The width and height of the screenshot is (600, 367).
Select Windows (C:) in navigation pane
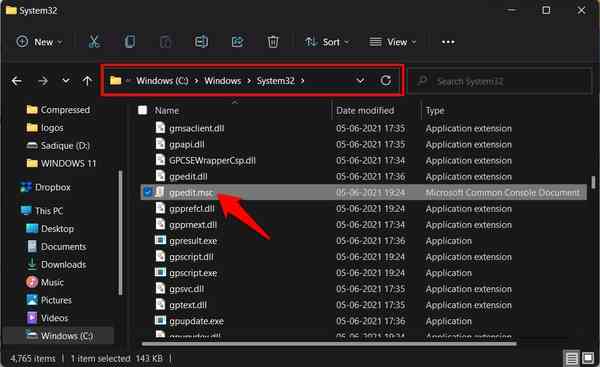click(59, 336)
